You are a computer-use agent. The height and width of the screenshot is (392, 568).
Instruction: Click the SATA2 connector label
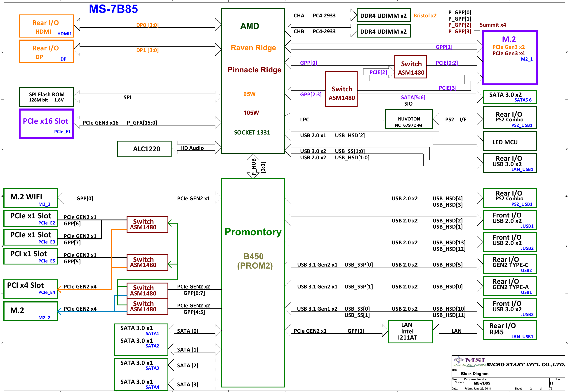pos(152,346)
